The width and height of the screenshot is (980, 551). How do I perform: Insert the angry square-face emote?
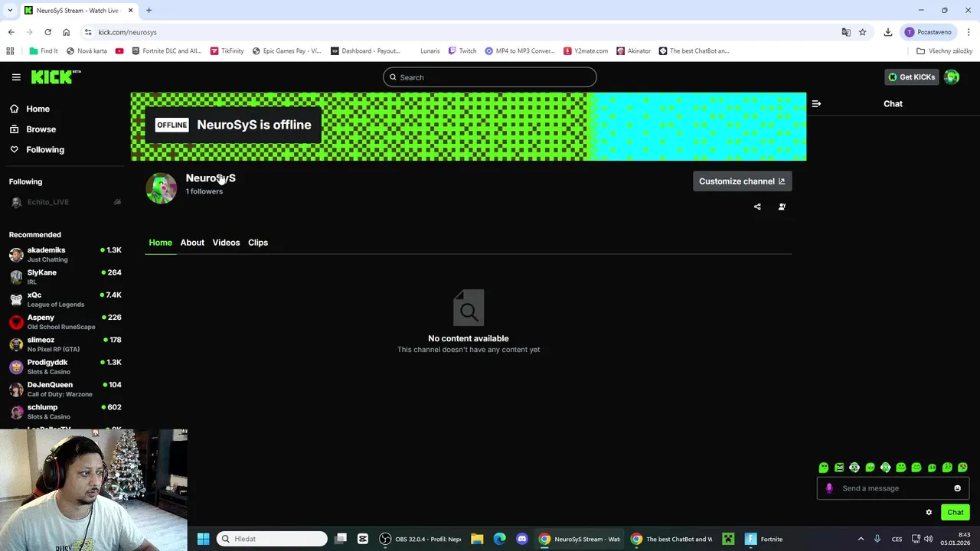(839, 468)
